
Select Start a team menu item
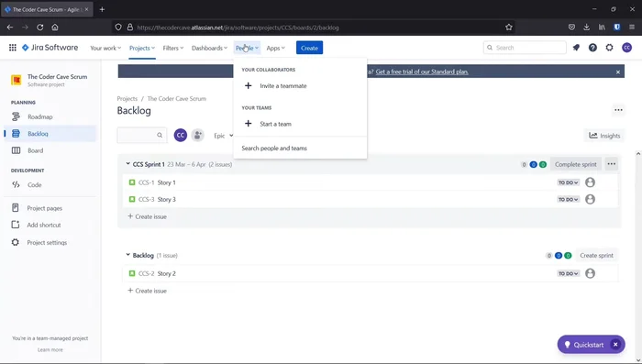[300, 124]
